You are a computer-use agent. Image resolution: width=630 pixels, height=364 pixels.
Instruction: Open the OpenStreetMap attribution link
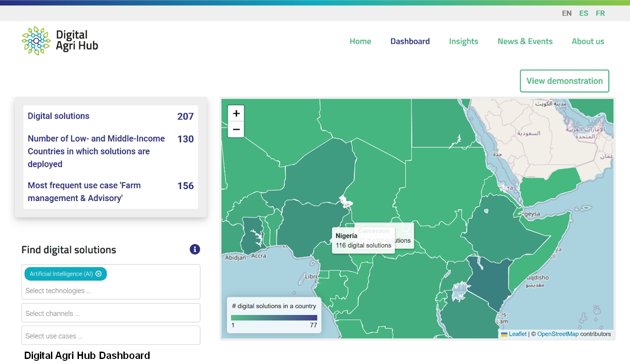[x=558, y=334]
